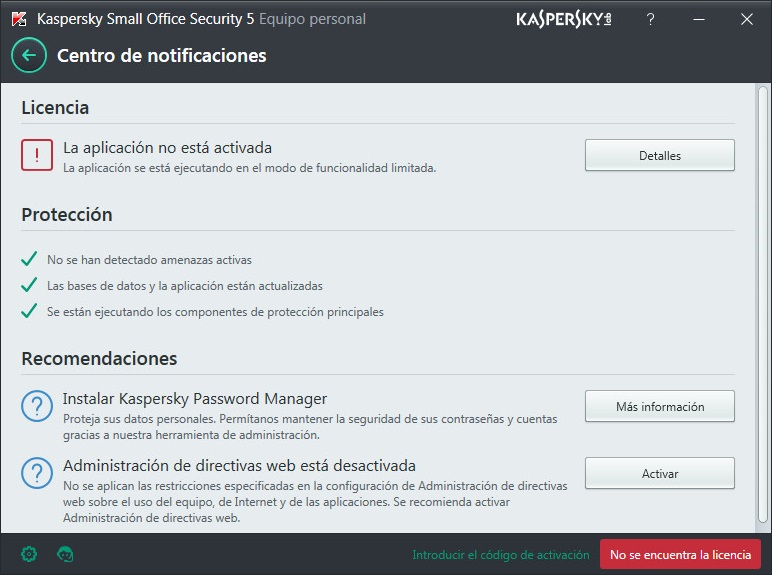
Task: Click the question mark help icon
Action: tap(651, 19)
